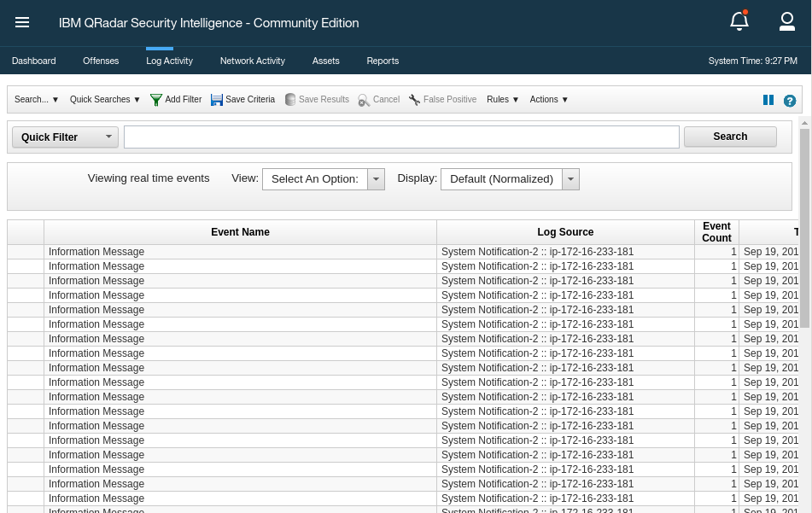Viewport: 812px width, 513px height.
Task: Open the Quick Searches dropdown
Action: click(103, 99)
